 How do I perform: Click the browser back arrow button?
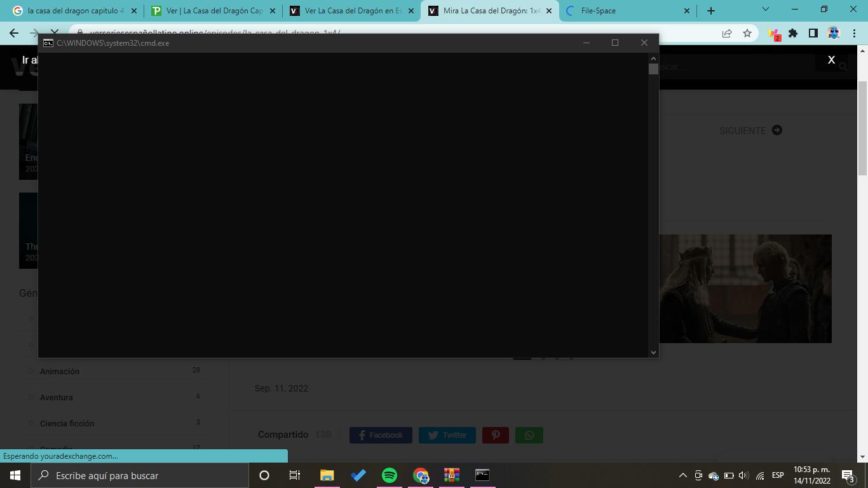pos(14,33)
